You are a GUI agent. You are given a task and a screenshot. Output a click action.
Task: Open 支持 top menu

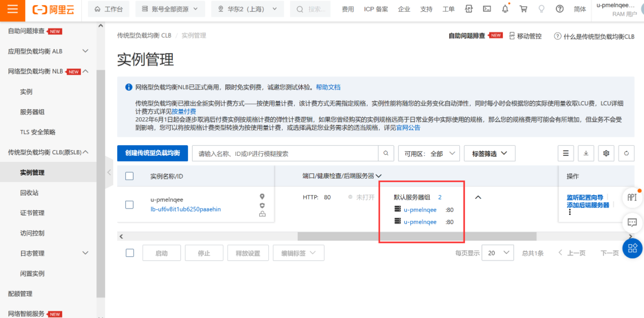click(x=426, y=9)
